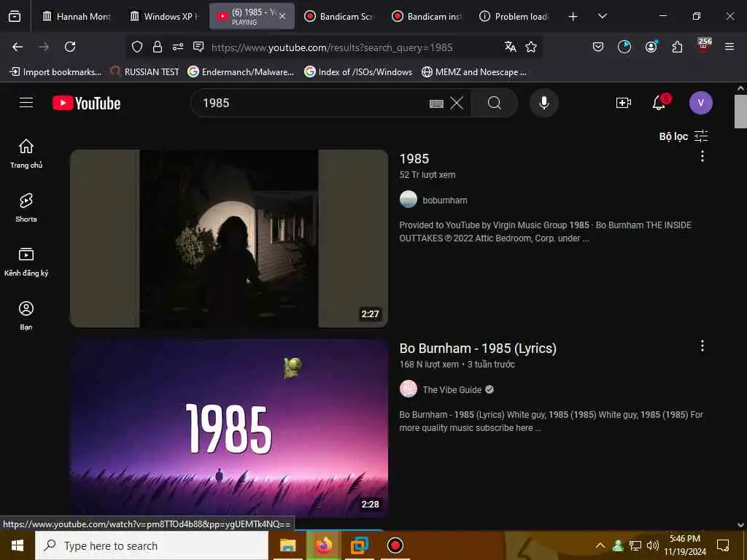Open the reader/comment icon in address bar
The width and height of the screenshot is (747, 560).
coord(198,47)
